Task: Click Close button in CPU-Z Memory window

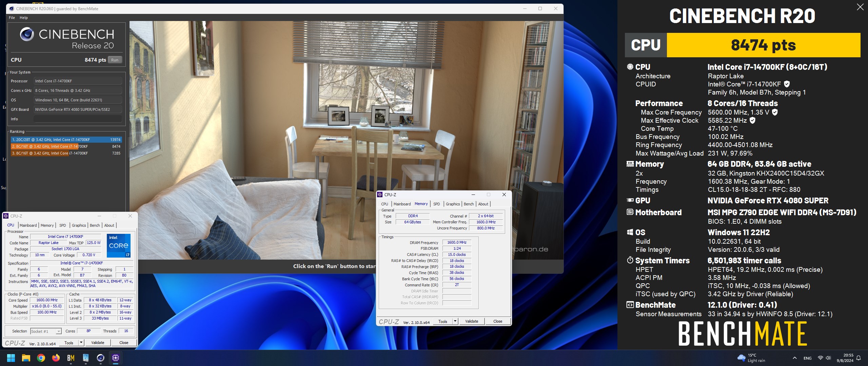Action: coord(498,321)
